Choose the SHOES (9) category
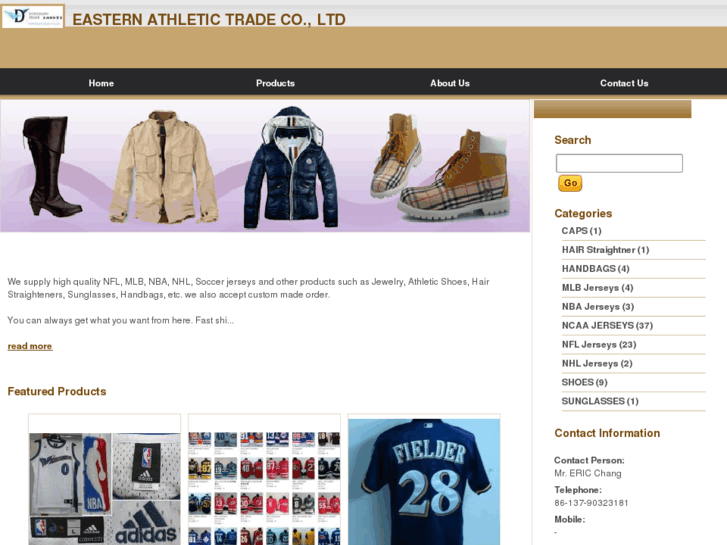Image resolution: width=727 pixels, height=545 pixels. pos(584,382)
